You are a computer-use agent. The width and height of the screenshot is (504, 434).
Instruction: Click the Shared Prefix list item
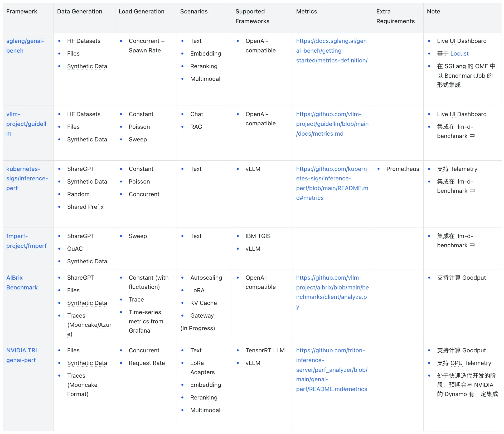click(x=85, y=207)
